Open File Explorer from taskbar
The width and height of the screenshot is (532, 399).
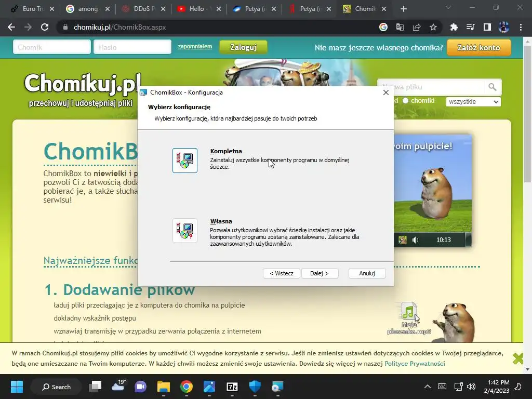point(164,387)
